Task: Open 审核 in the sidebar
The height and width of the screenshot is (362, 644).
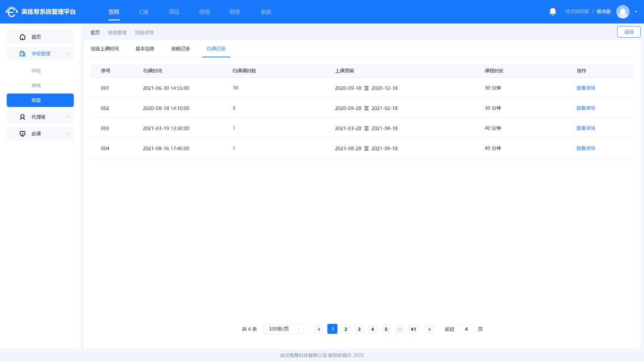Action: 36,85
